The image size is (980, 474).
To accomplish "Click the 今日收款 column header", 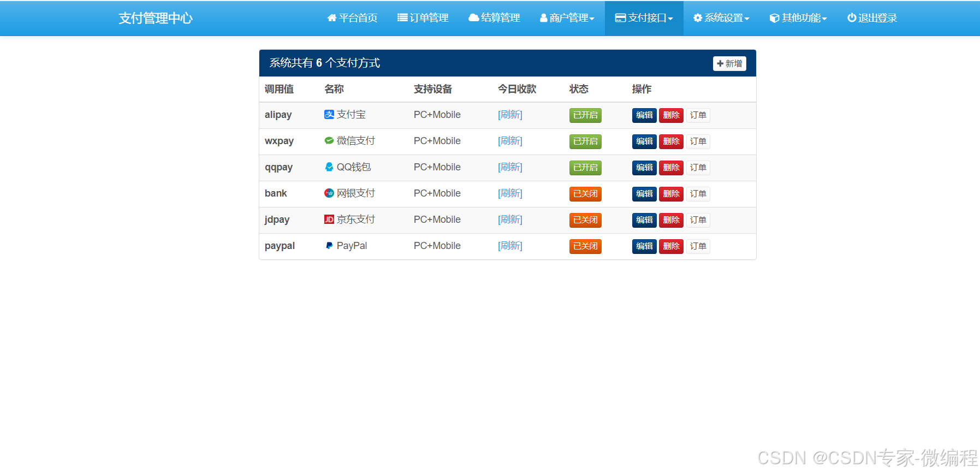I will click(517, 89).
